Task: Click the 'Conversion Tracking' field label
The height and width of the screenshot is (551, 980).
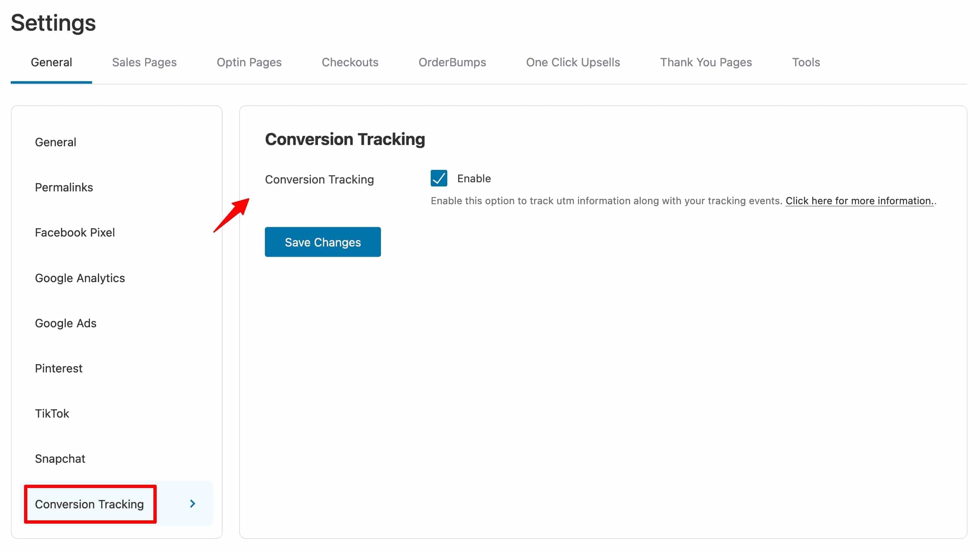Action: (319, 179)
